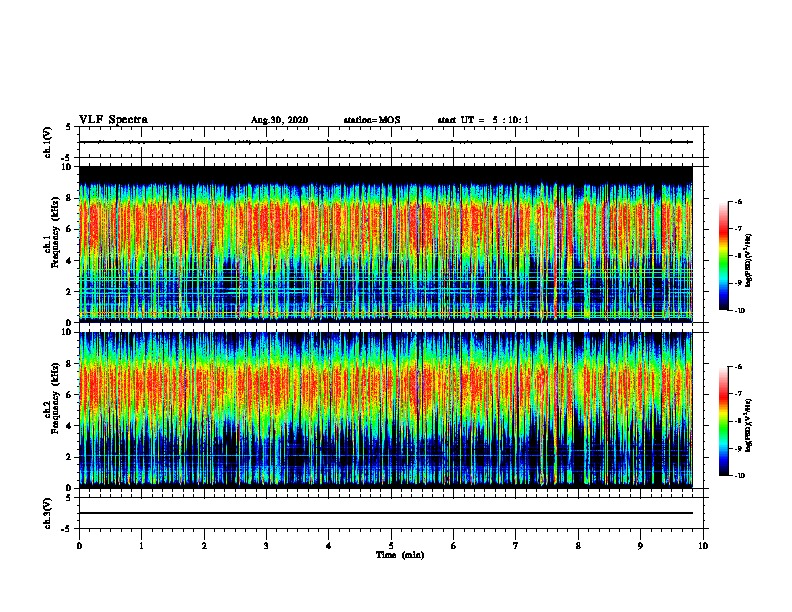The image size is (792, 612).
Task: Click the '6' frequency tick of ch.2
Action: coord(70,395)
